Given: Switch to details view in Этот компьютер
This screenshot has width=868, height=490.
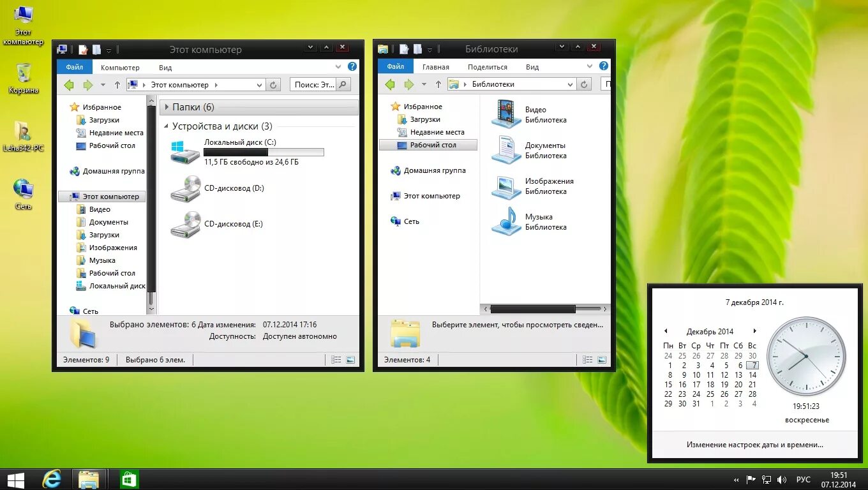Looking at the screenshot, I should (336, 360).
